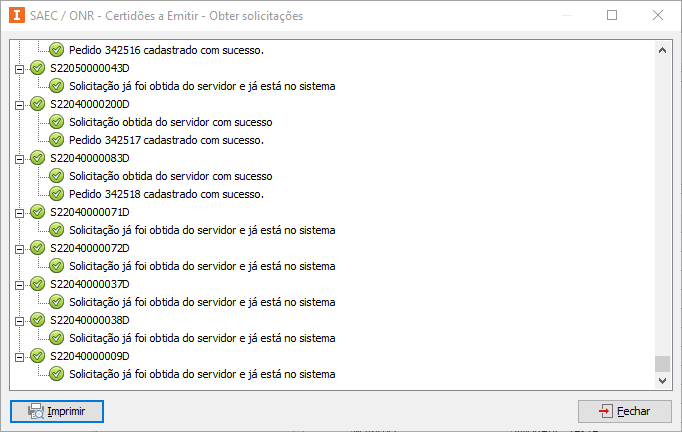Screen dimensions: 682x432
Task: Collapse the S22040000200D tree node
Action: click(19, 106)
